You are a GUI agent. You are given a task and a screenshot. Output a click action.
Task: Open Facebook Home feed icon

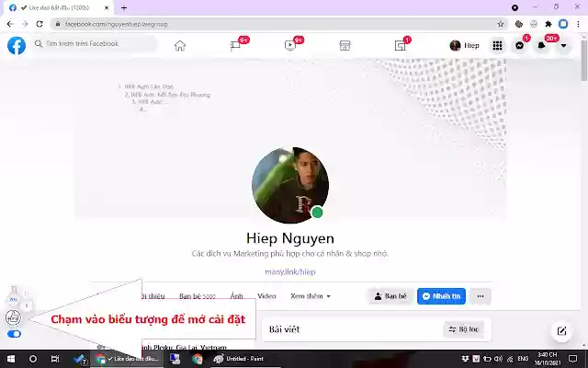tap(180, 45)
